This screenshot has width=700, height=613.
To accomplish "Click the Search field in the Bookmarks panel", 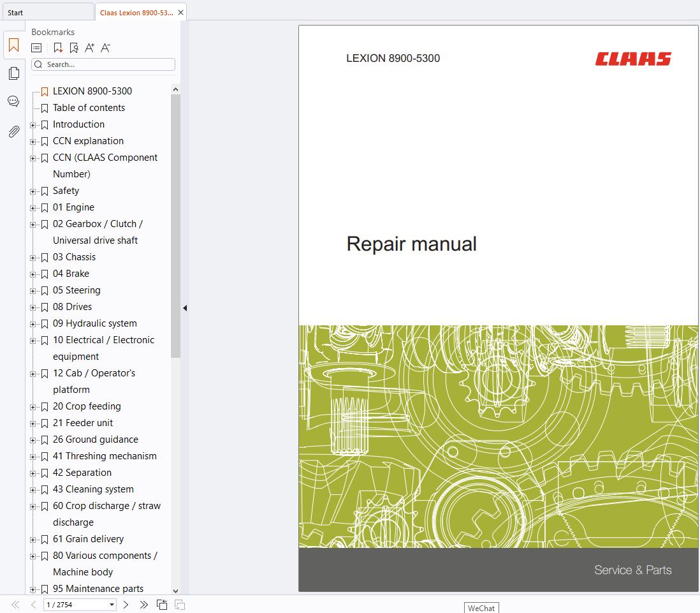I will click(x=103, y=64).
